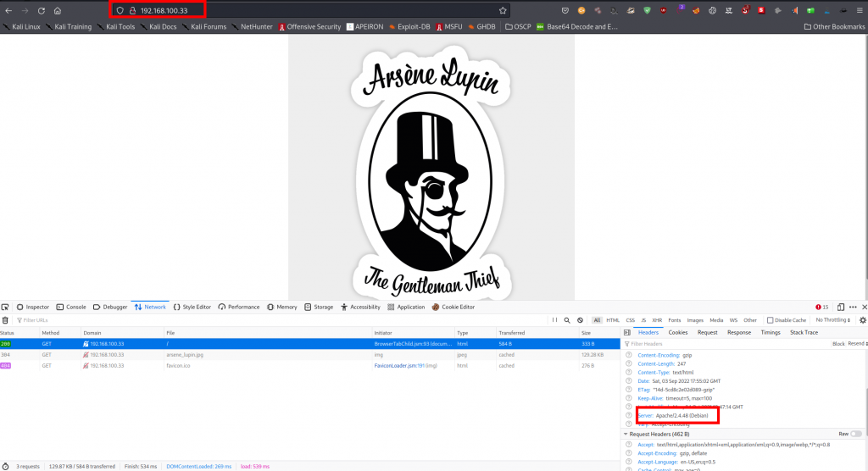
Task: Click the performance analysis stopwatch icon
Action: pyautogui.click(x=6, y=467)
